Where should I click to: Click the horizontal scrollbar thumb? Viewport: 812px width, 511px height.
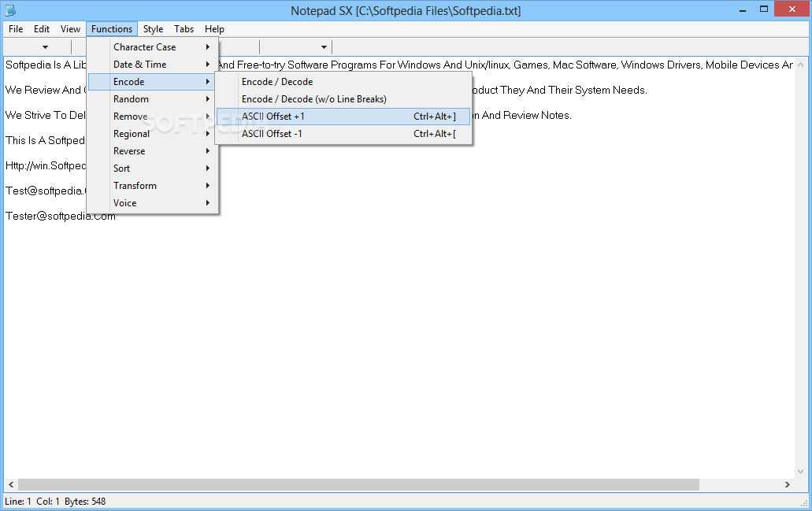click(358, 484)
